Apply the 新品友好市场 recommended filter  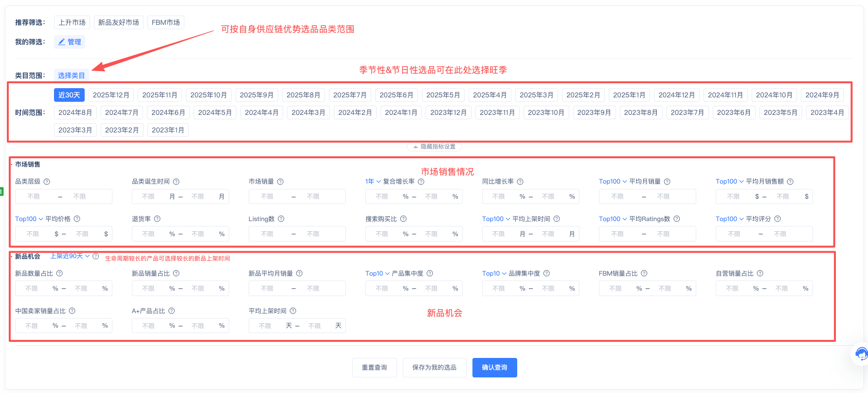pyautogui.click(x=119, y=22)
